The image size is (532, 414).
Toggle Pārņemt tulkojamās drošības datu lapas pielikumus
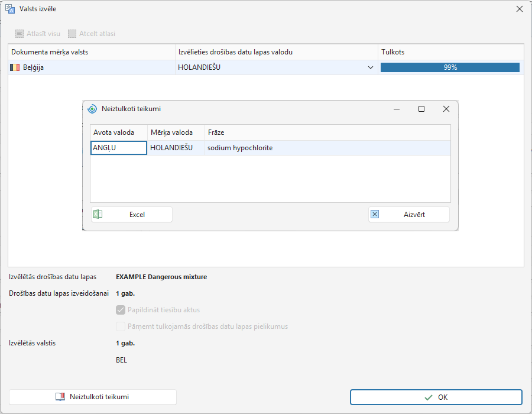click(121, 326)
